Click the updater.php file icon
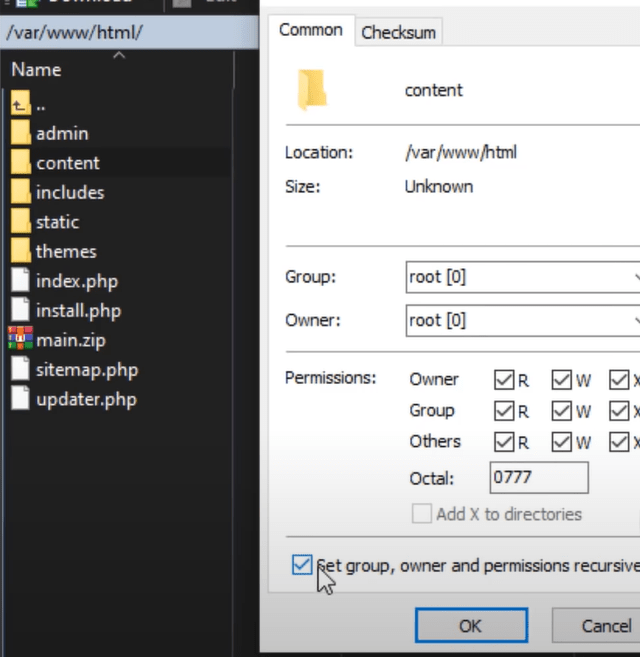 (20, 398)
